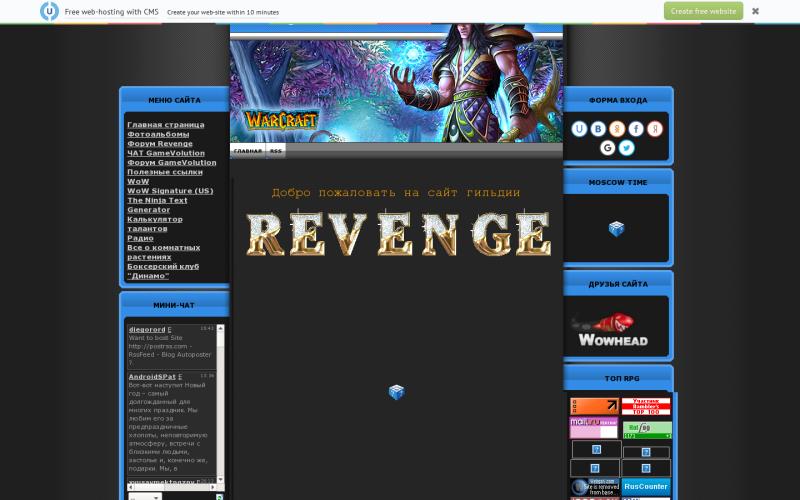Open Боксерский клуб "Динамо" link
Screen dimensions: 800x500
163,271
